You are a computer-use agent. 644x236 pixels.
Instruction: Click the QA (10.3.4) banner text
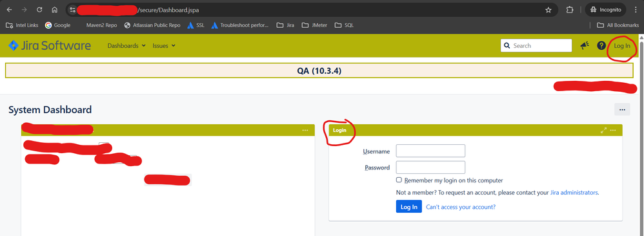pos(319,71)
